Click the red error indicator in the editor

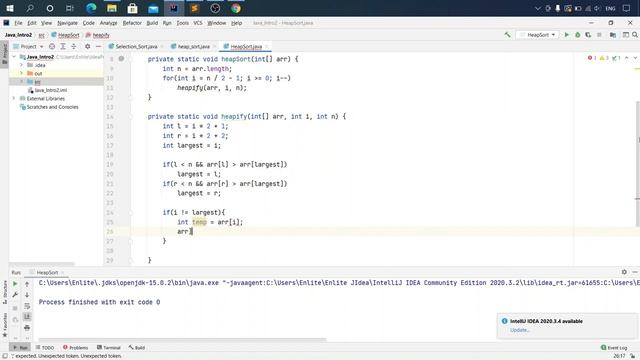pos(592,58)
